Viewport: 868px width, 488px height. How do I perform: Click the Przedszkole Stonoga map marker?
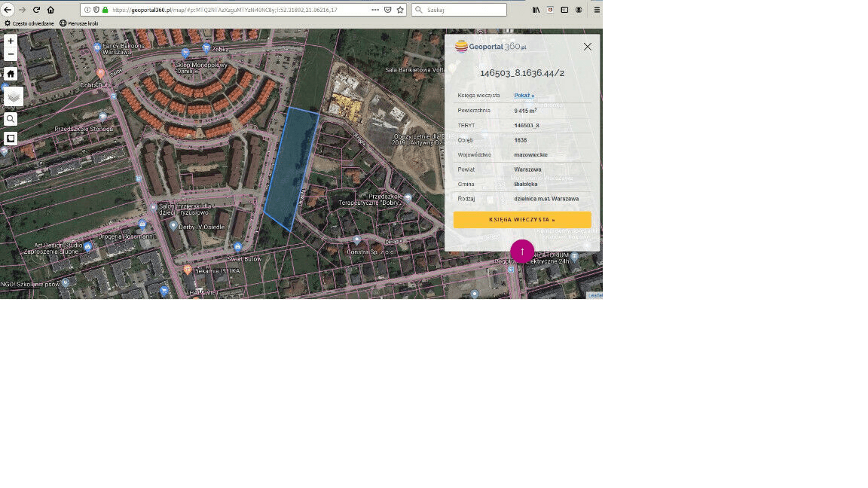pos(102,116)
